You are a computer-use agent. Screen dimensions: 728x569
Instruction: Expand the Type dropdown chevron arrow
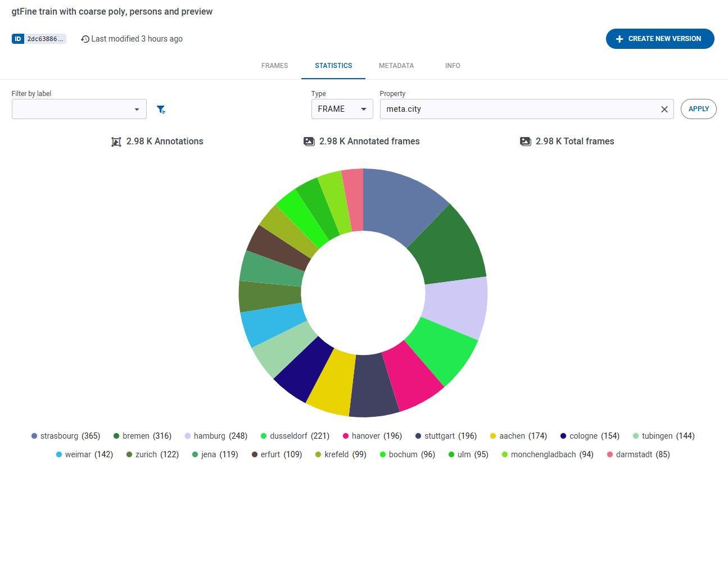364,109
